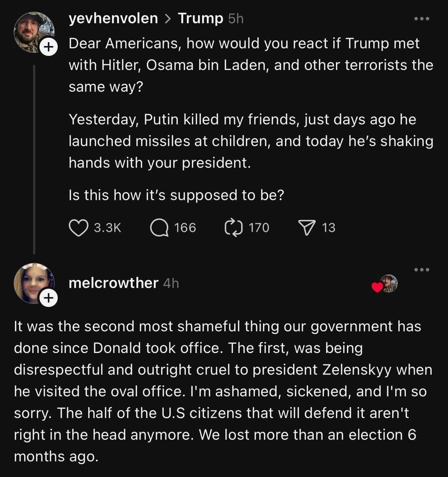Screen dimensions: 448x477
Task: Open more options on yevhenvolen's post
Action: click(422, 19)
